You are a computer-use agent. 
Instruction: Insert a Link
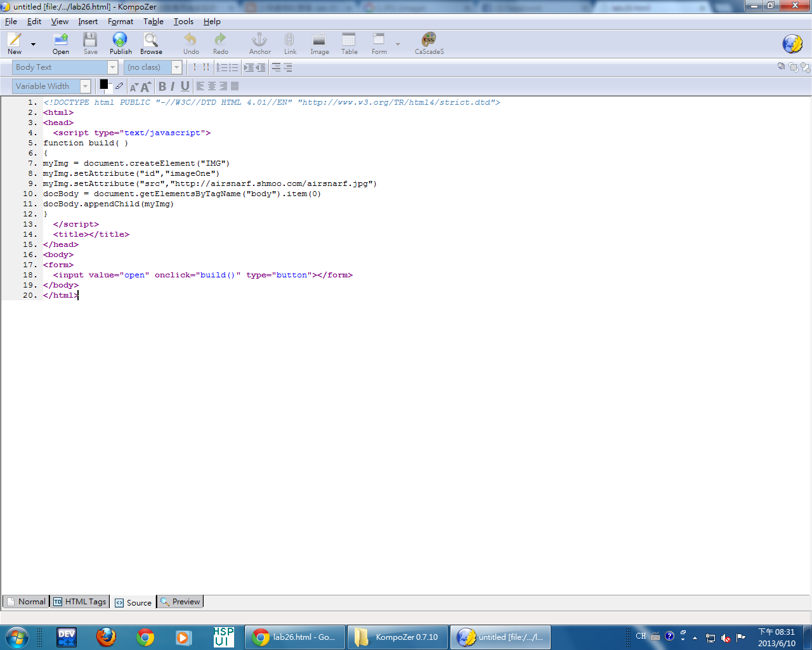coord(290,44)
